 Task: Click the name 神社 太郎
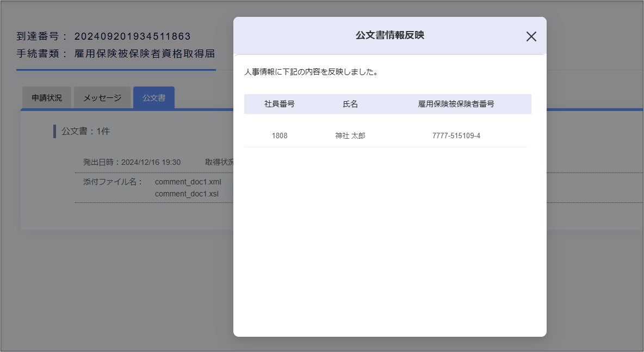click(x=350, y=135)
